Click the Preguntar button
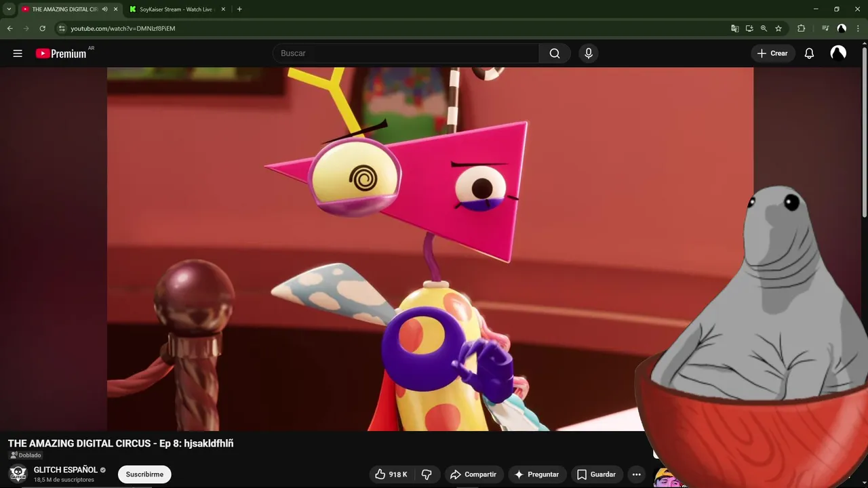The image size is (868, 488). [x=537, y=474]
